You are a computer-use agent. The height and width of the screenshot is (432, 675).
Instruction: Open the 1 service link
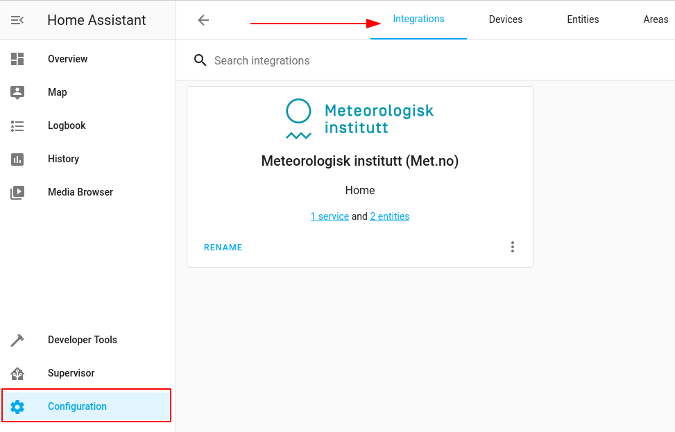coord(330,216)
